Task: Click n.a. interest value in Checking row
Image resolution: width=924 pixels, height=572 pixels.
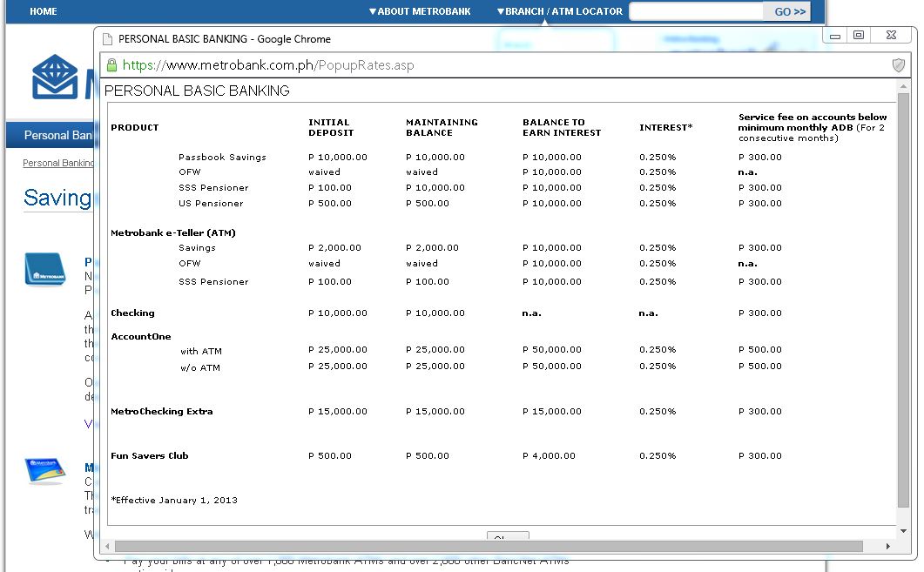Action: click(x=648, y=313)
